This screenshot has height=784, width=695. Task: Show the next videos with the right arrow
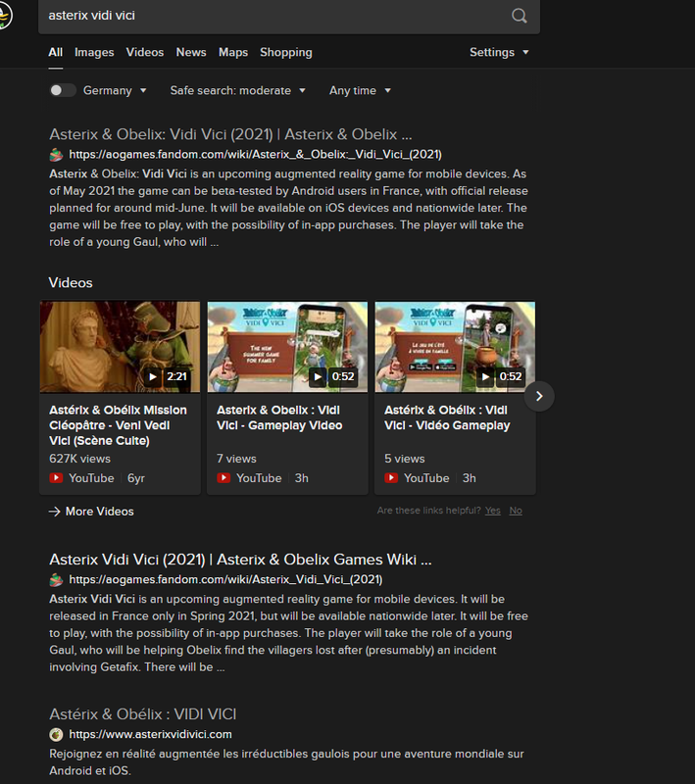(x=539, y=397)
